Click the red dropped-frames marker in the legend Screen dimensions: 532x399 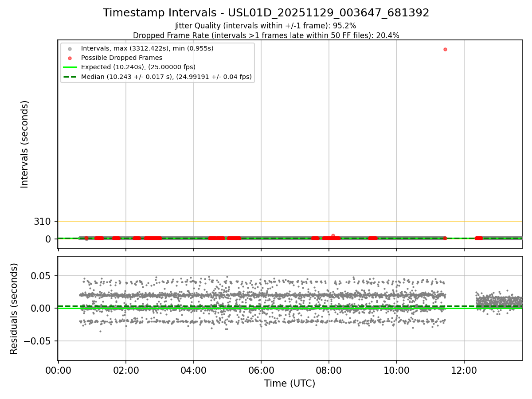[x=70, y=58]
